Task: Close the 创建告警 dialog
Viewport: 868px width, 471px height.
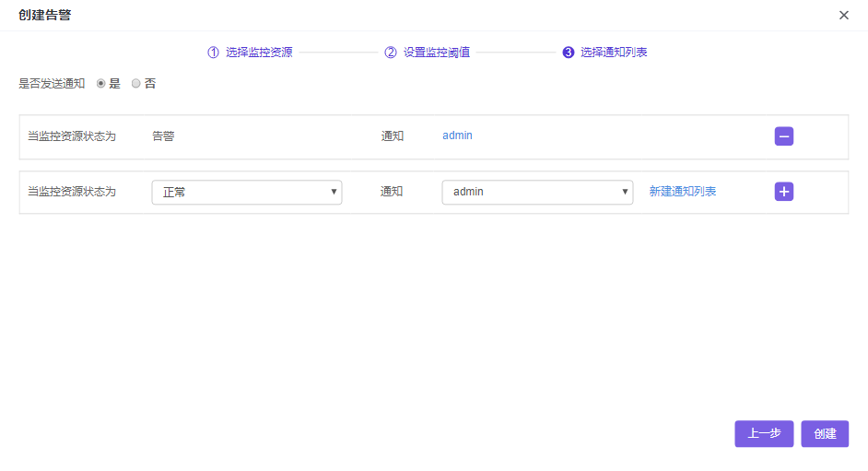Action: coord(844,16)
